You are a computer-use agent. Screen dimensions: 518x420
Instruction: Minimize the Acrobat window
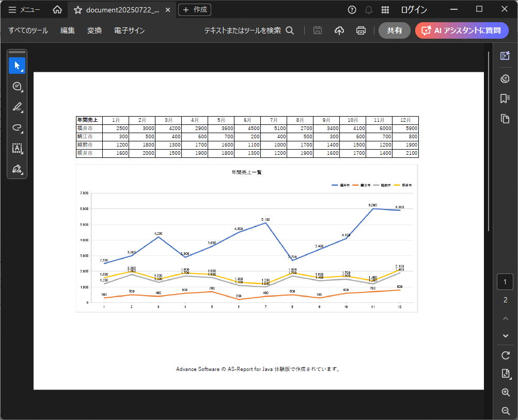(454, 9)
